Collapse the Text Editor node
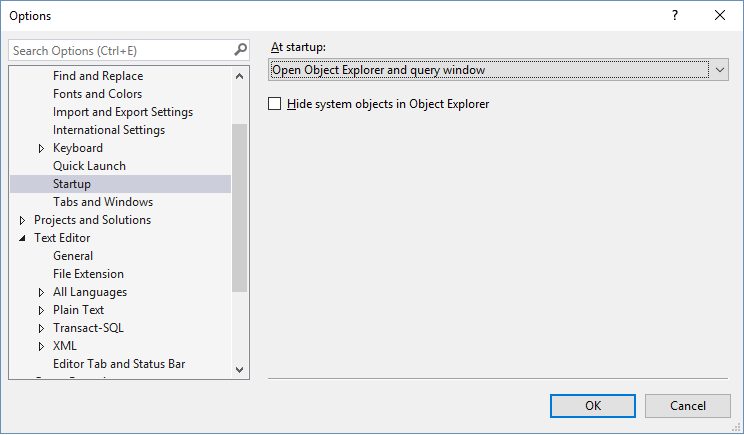This screenshot has width=744, height=435. [22, 238]
